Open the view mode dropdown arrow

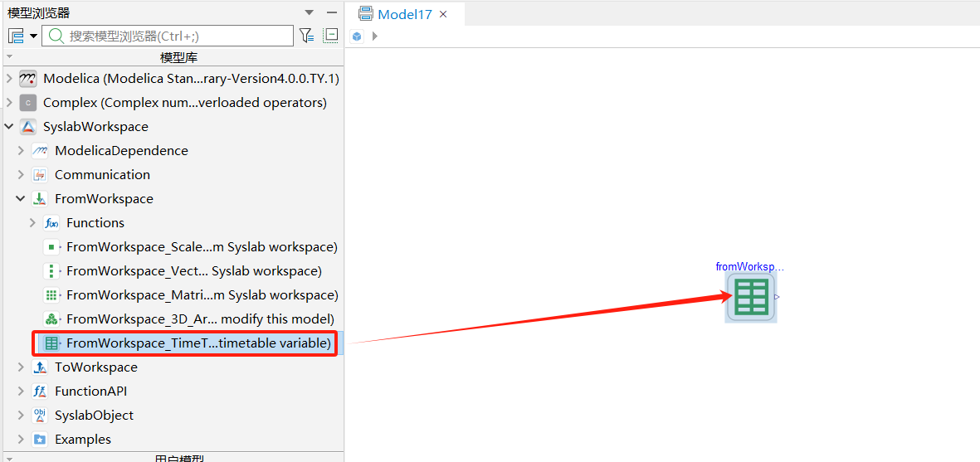[33, 36]
